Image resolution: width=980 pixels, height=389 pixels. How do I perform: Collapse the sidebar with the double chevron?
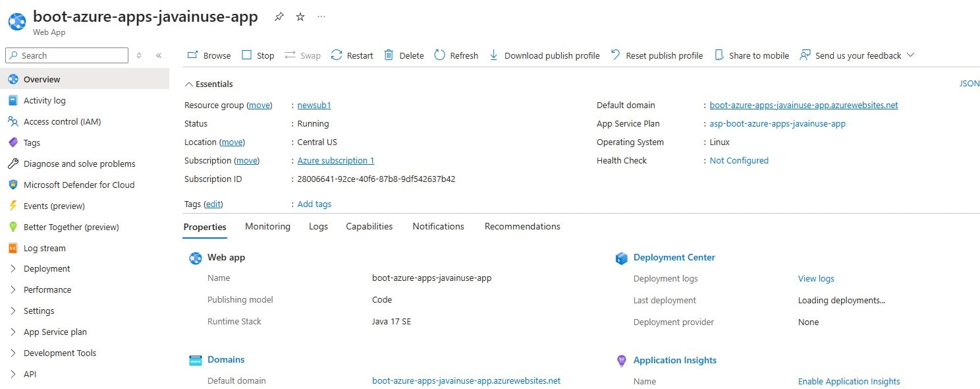coord(159,55)
